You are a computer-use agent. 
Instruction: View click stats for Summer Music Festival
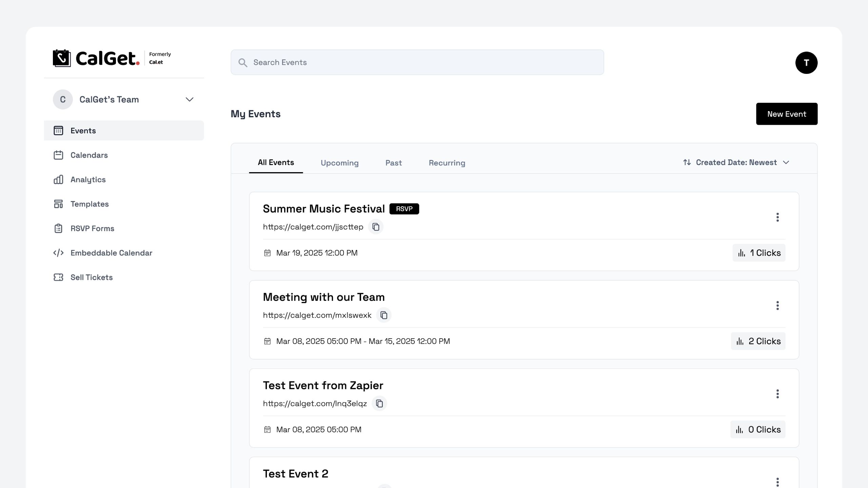[759, 252]
